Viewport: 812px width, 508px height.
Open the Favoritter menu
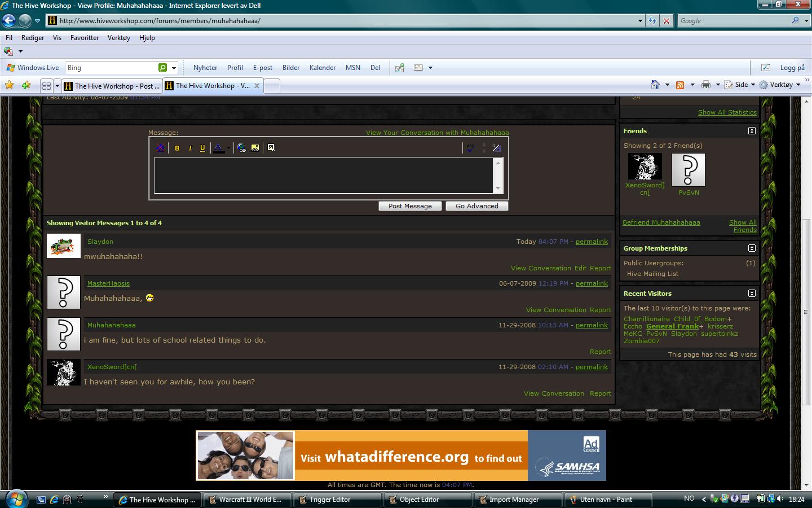coord(85,38)
